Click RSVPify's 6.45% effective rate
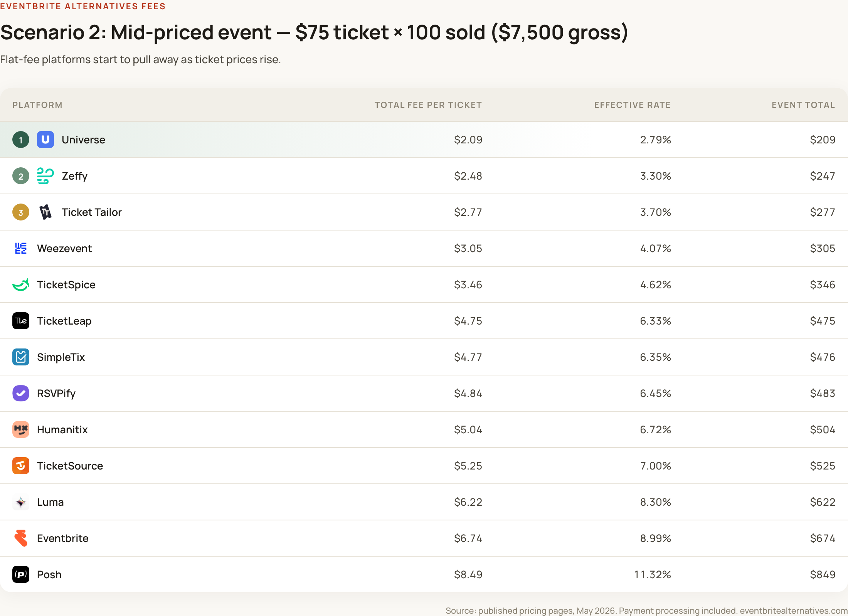 pyautogui.click(x=656, y=393)
